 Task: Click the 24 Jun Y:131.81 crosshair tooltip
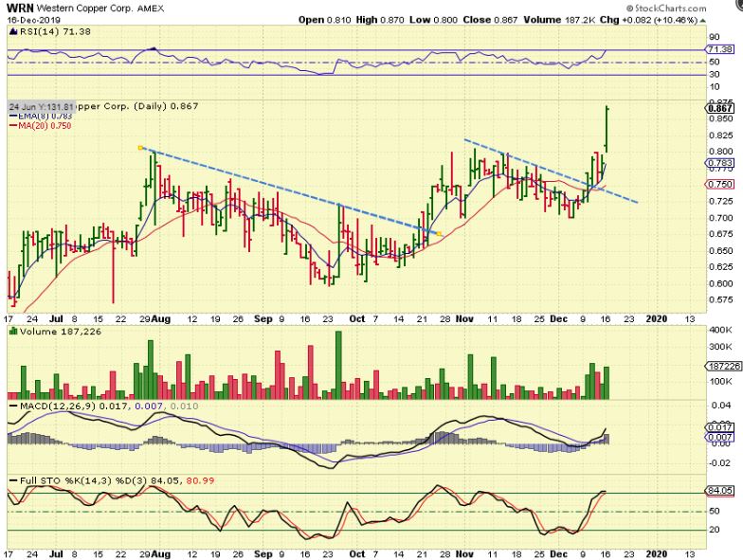tap(41, 106)
